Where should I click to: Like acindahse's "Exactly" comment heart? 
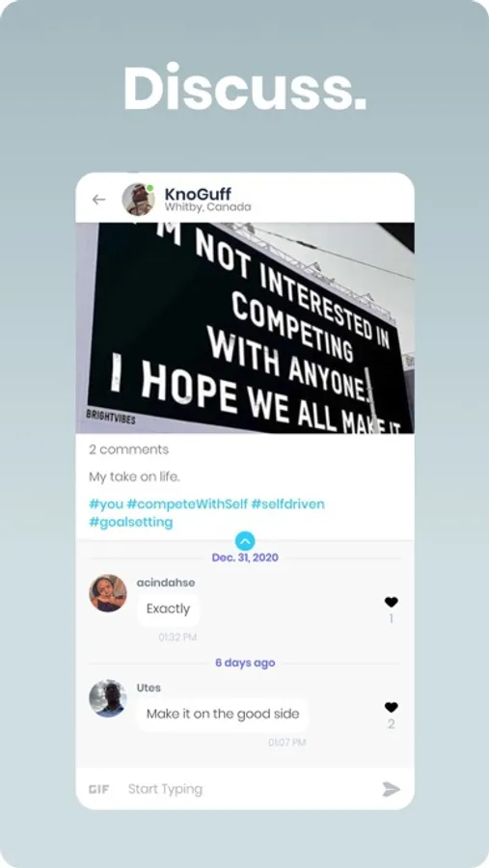coord(392,602)
